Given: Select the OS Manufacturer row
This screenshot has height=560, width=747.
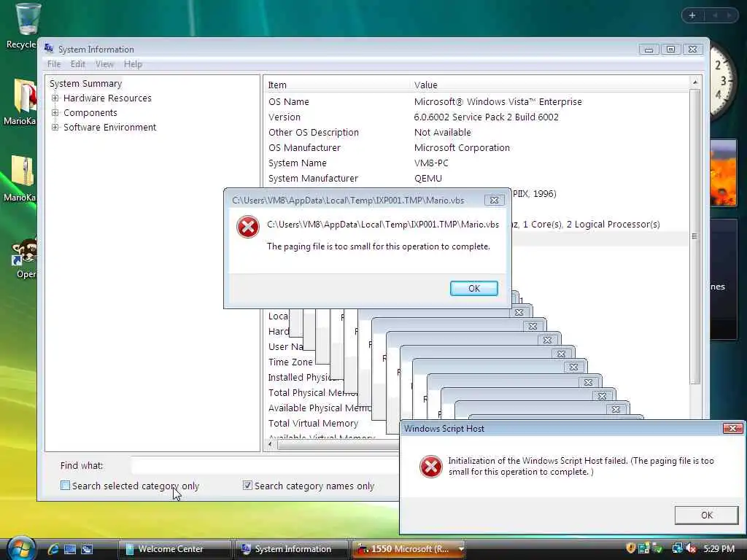Looking at the screenshot, I should pyautogui.click(x=477, y=147).
